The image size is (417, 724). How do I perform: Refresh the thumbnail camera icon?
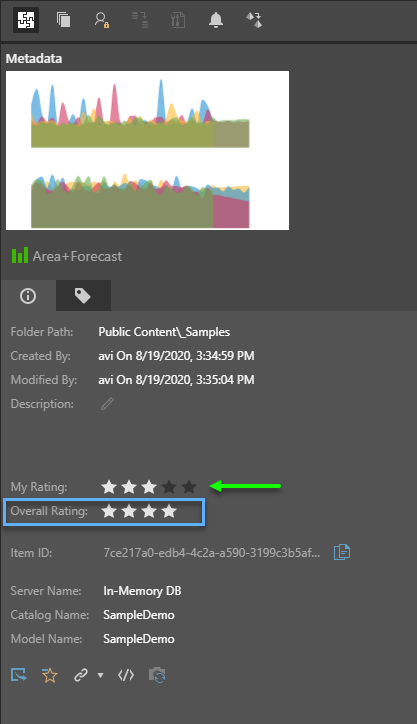coord(157,675)
